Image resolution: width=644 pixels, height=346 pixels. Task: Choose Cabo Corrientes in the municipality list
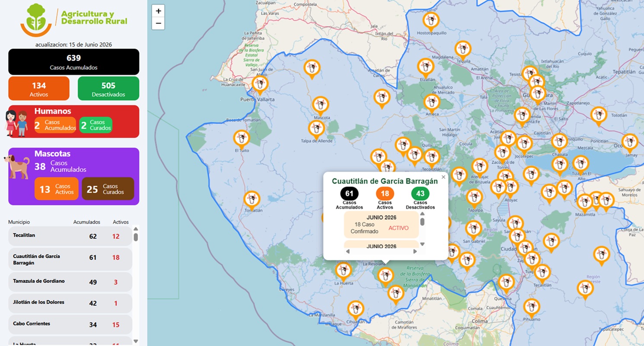pos(70,324)
